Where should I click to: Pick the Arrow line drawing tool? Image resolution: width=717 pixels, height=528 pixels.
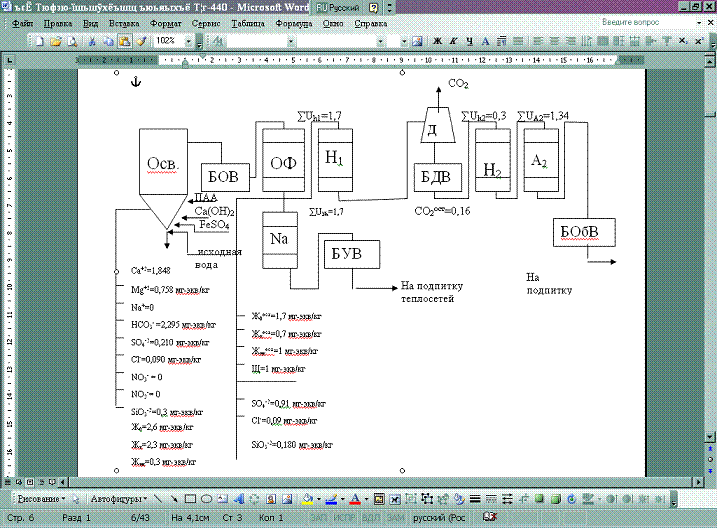(173, 498)
